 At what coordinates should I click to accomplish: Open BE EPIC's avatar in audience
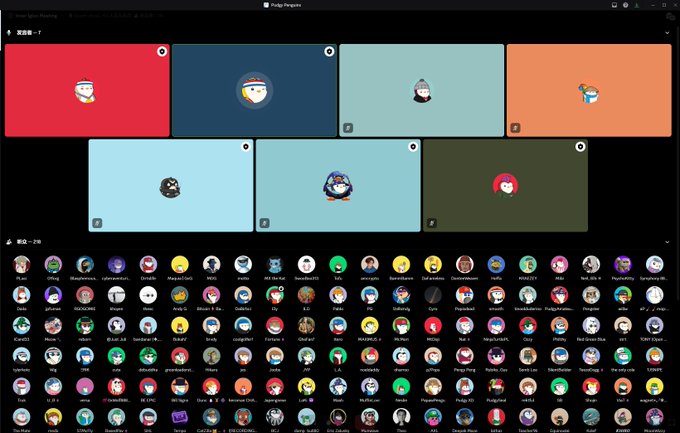coord(148,387)
